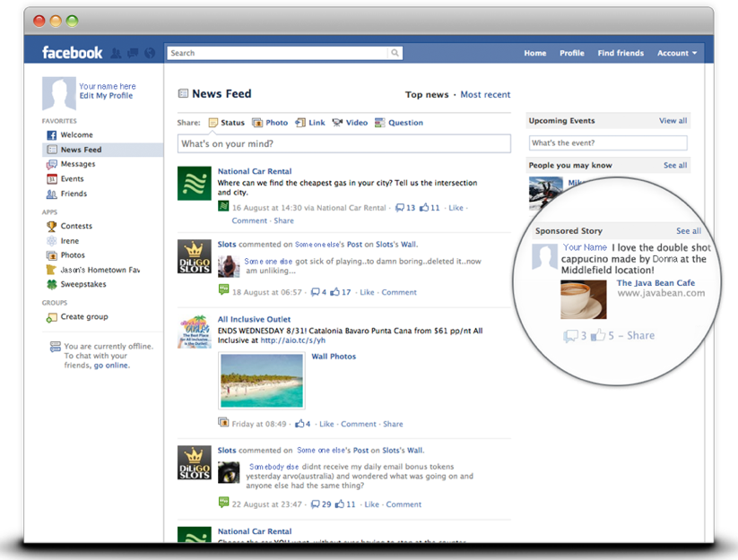The width and height of the screenshot is (738, 560).
Task: Click the friend requests icon in header
Action: click(116, 53)
